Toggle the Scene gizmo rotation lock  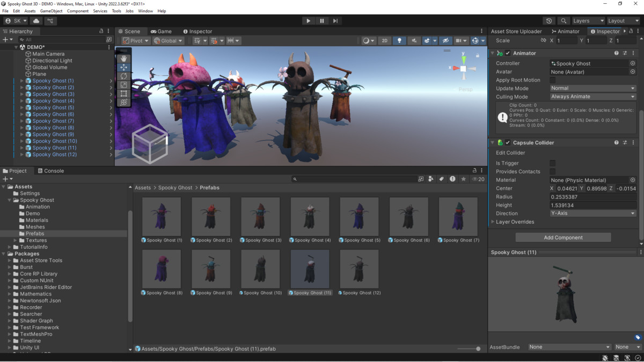click(x=478, y=55)
